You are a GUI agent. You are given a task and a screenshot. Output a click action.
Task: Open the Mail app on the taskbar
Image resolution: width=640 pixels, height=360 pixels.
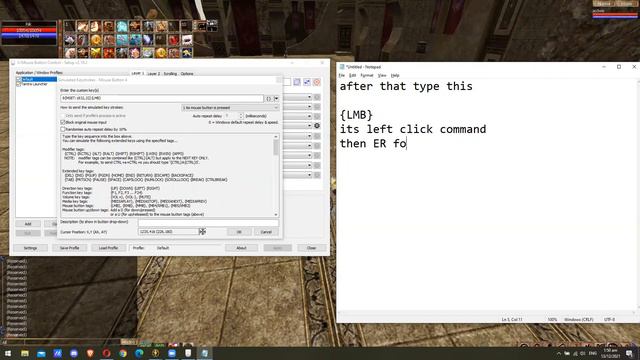tap(41, 353)
